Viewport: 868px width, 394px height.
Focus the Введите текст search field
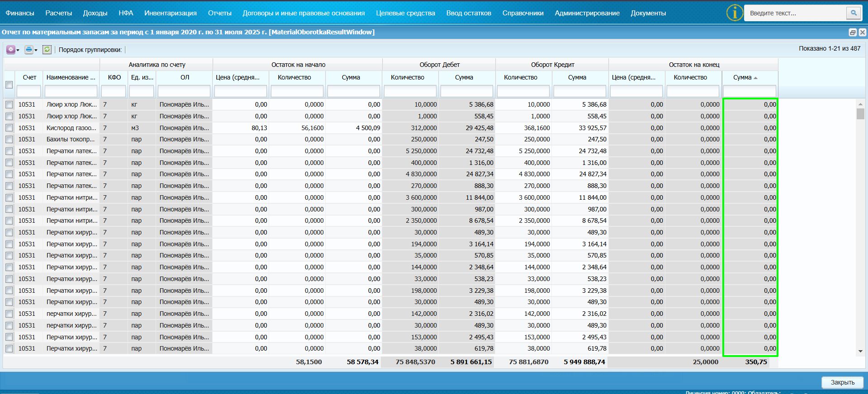point(796,13)
